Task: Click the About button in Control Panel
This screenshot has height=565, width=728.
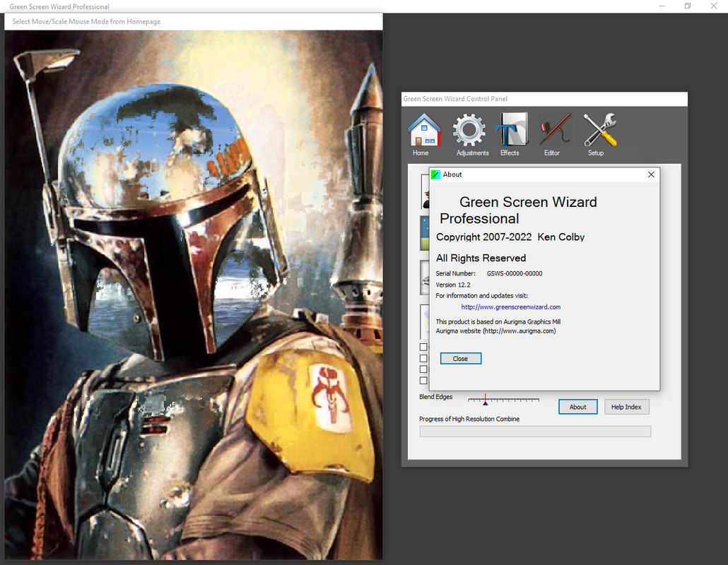Action: coord(577,407)
